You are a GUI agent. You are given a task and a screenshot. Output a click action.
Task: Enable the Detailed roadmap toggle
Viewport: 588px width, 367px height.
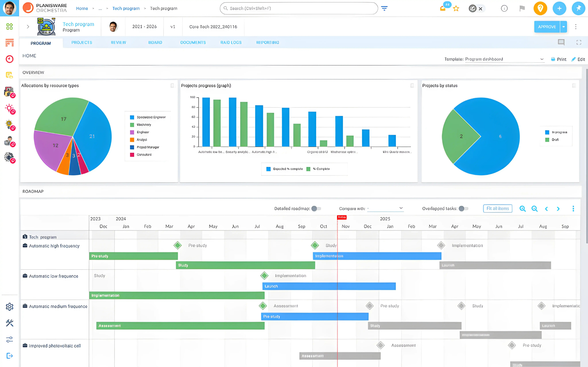[x=316, y=209]
